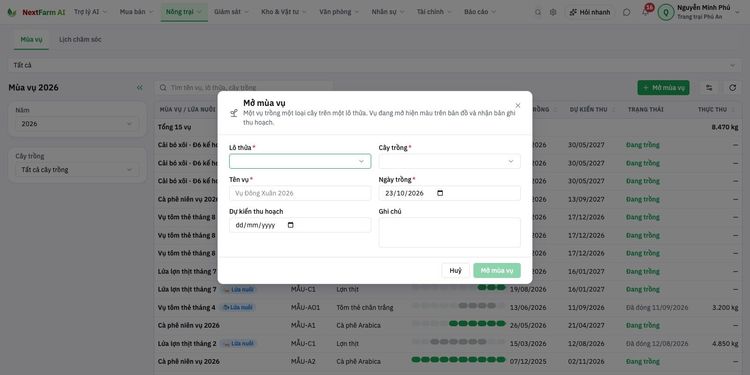Open settings gear icon in header

[553, 12]
